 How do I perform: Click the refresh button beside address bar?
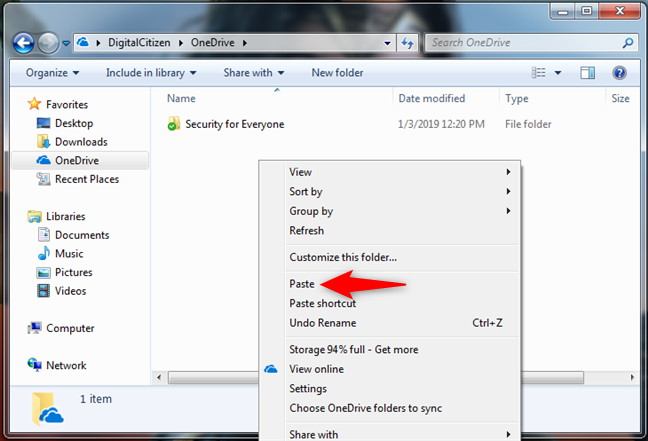coord(407,43)
